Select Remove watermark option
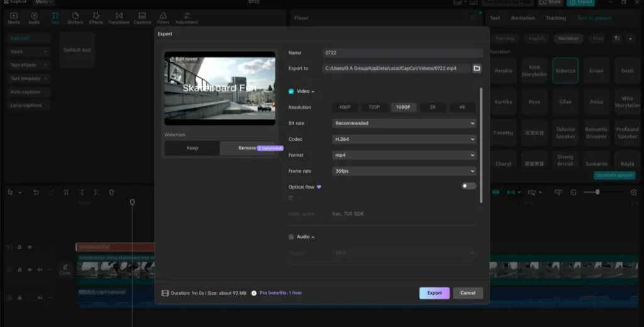 248,148
